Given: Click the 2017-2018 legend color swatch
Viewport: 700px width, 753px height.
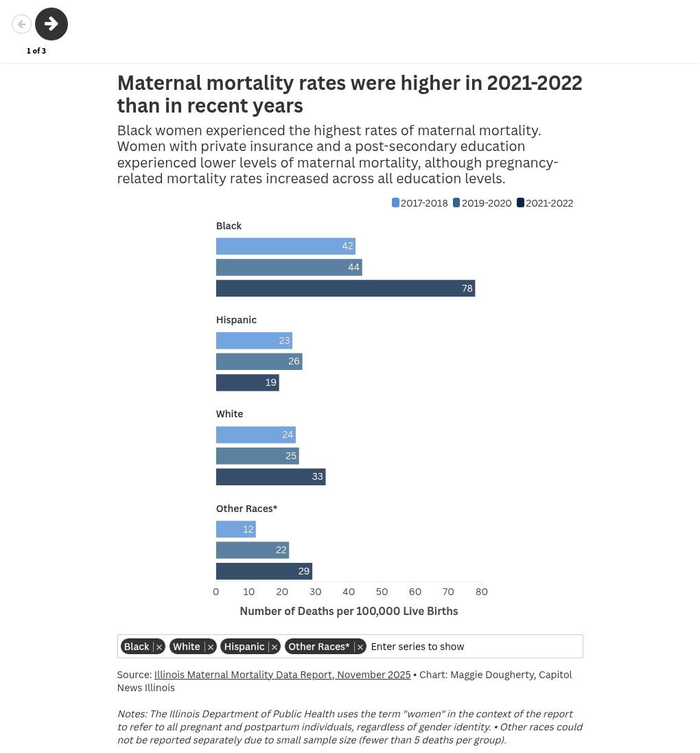Looking at the screenshot, I should click(395, 203).
